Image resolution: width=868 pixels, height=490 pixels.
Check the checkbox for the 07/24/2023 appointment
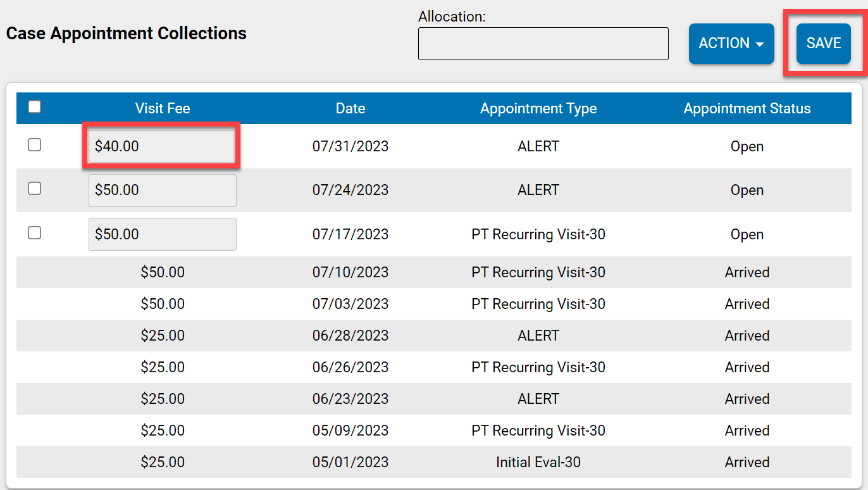35,188
